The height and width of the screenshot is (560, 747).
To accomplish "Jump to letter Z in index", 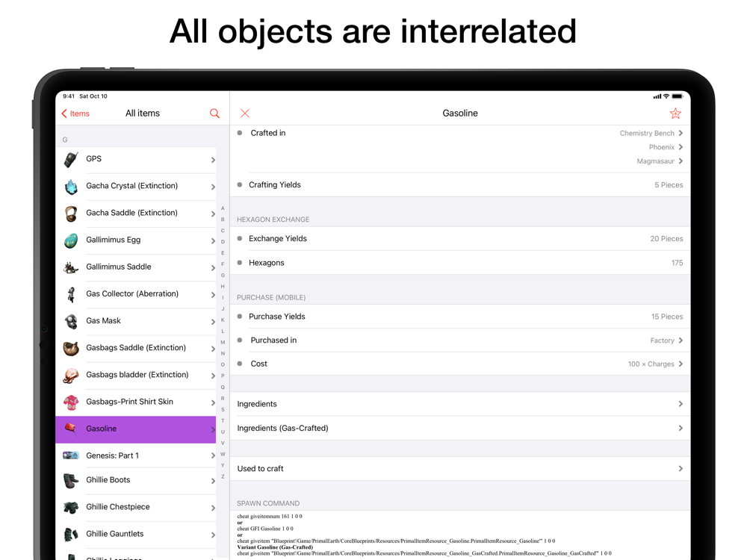I will [223, 476].
